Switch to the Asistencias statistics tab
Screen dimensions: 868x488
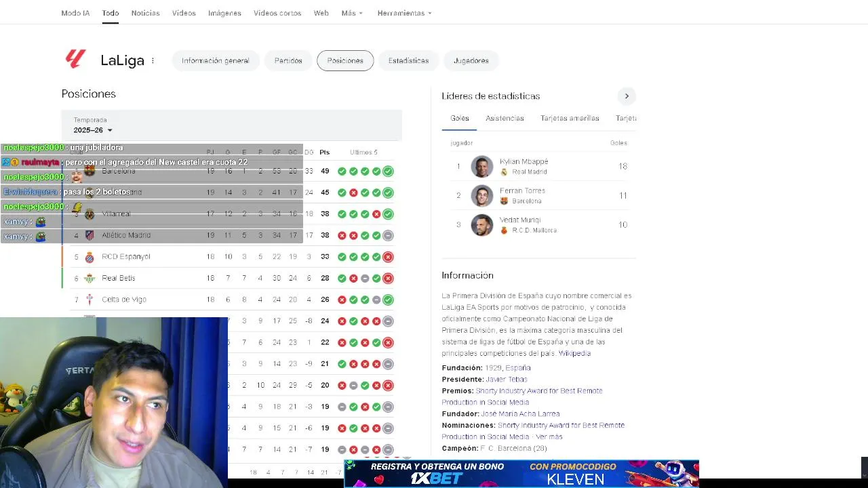[x=505, y=118]
